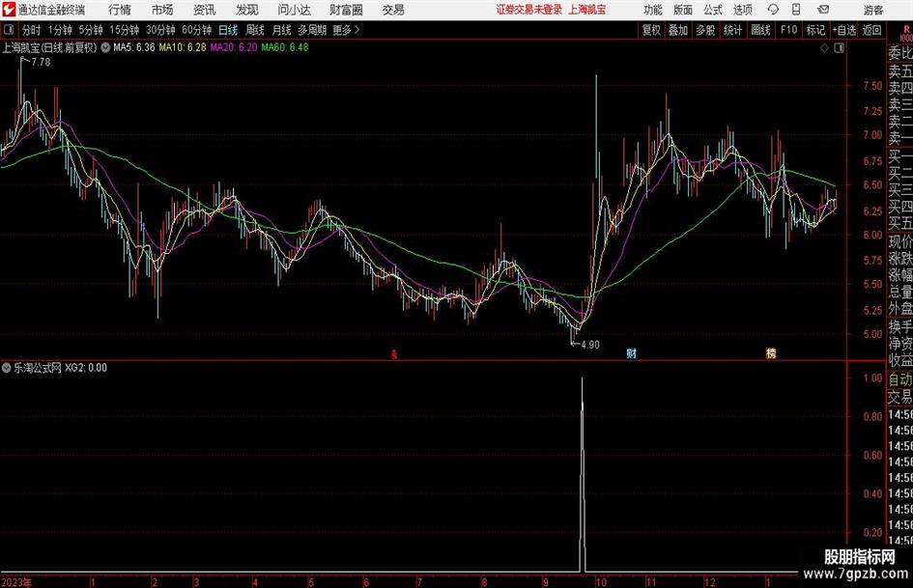Viewport: 913px width, 588px height.
Task: Click the 叠加 overlay toolbar button
Action: coord(678,30)
